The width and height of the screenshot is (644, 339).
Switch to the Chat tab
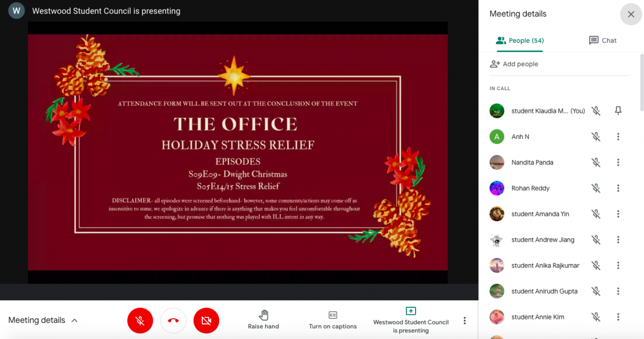pos(602,40)
